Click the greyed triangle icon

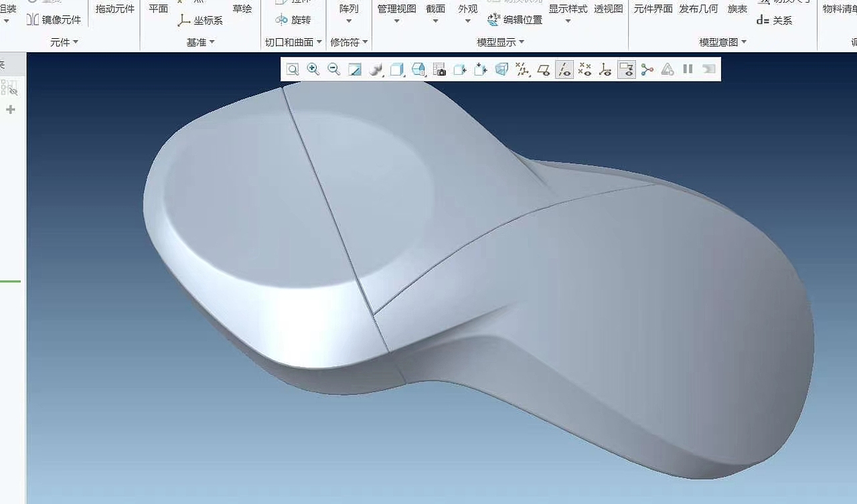668,70
